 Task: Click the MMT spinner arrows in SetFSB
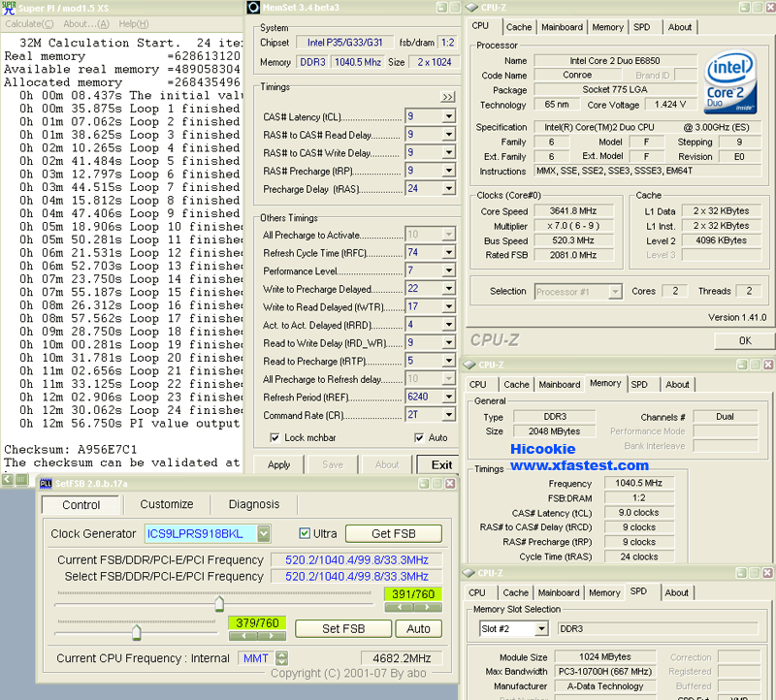(x=281, y=658)
